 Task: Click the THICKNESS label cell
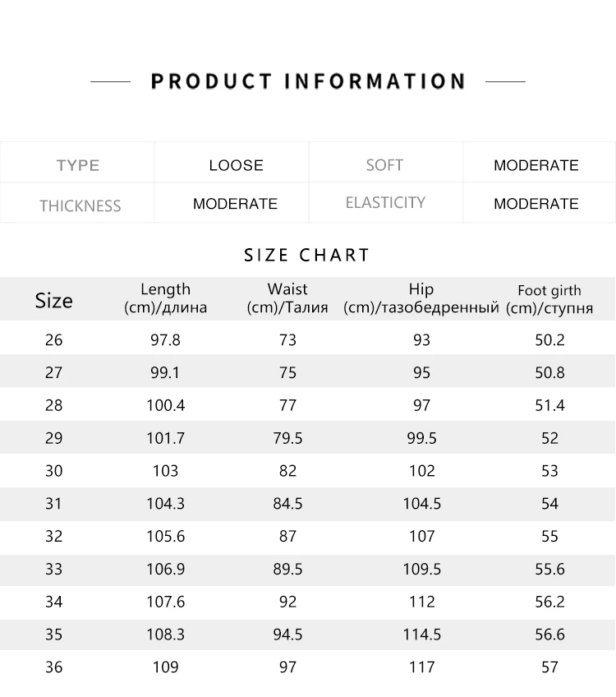coord(77,203)
